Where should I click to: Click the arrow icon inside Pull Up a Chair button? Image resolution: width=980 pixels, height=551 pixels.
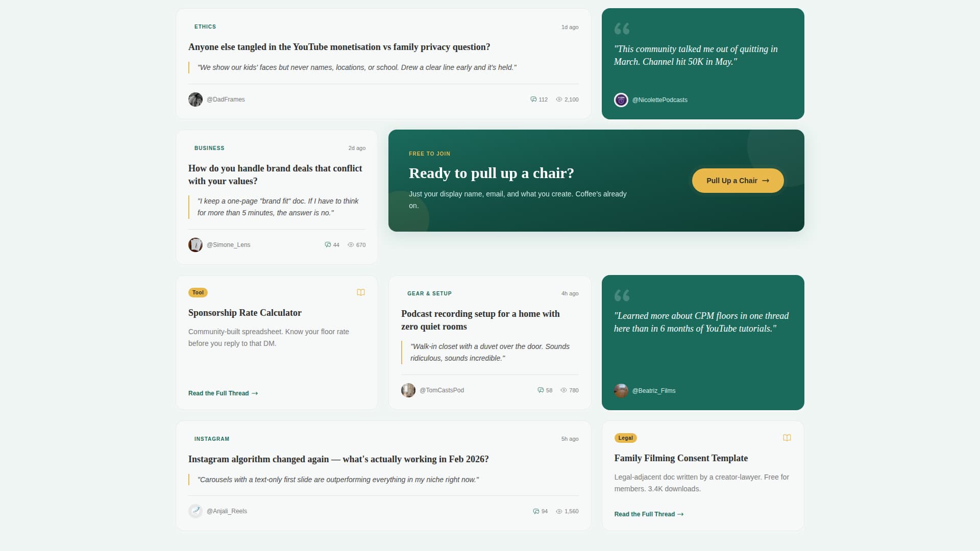click(x=765, y=181)
